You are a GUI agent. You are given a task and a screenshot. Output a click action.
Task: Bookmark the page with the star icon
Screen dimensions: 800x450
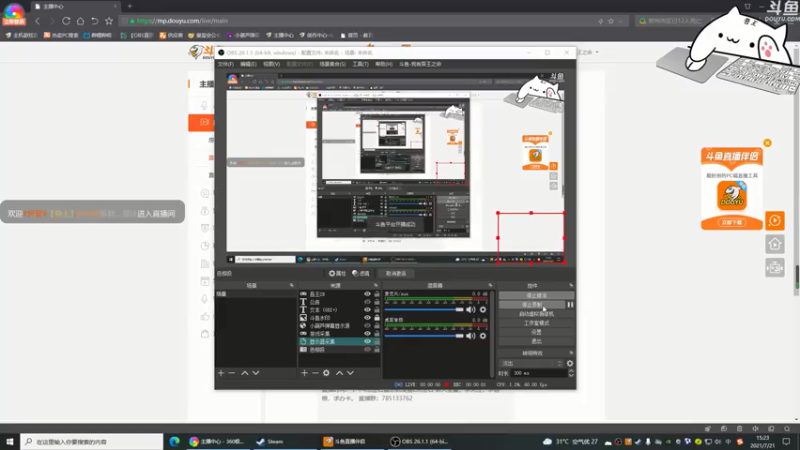tap(109, 21)
